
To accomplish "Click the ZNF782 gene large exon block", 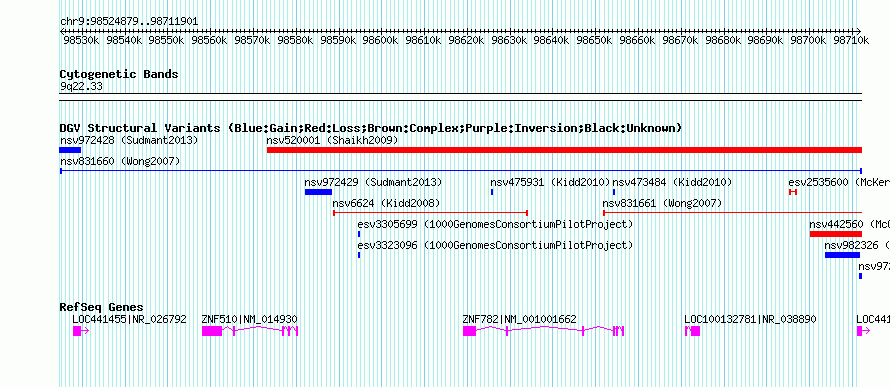I will [469, 331].
